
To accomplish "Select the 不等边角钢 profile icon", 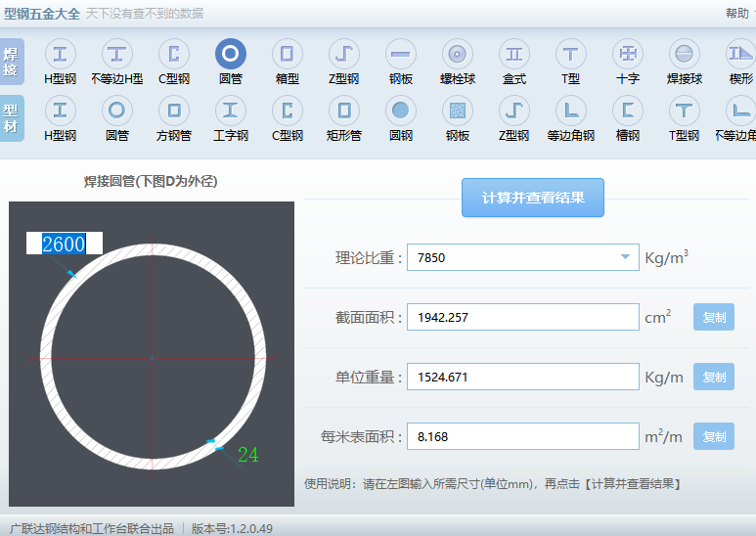I will coord(740,111).
